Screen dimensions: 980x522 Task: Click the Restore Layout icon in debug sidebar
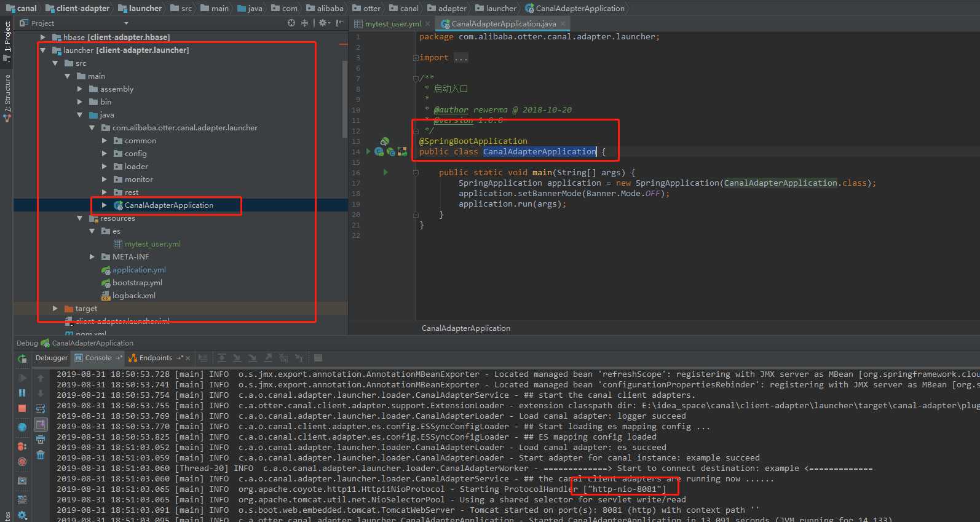pyautogui.click(x=22, y=500)
